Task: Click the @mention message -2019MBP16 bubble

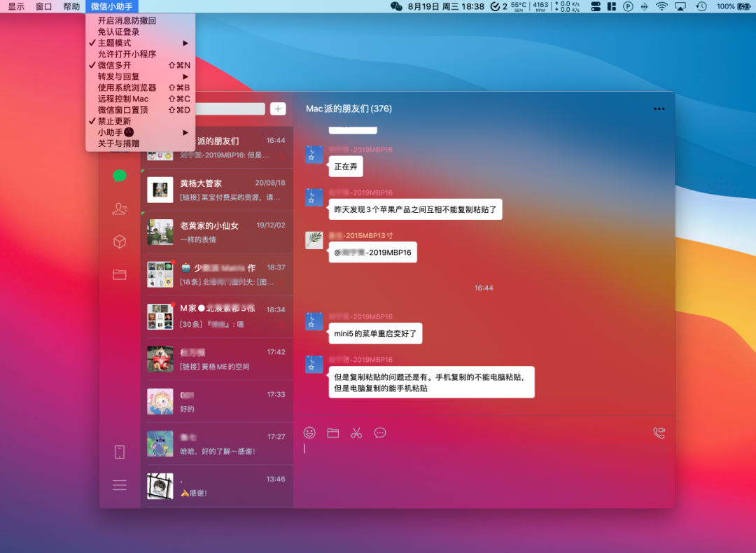Action: click(x=372, y=253)
